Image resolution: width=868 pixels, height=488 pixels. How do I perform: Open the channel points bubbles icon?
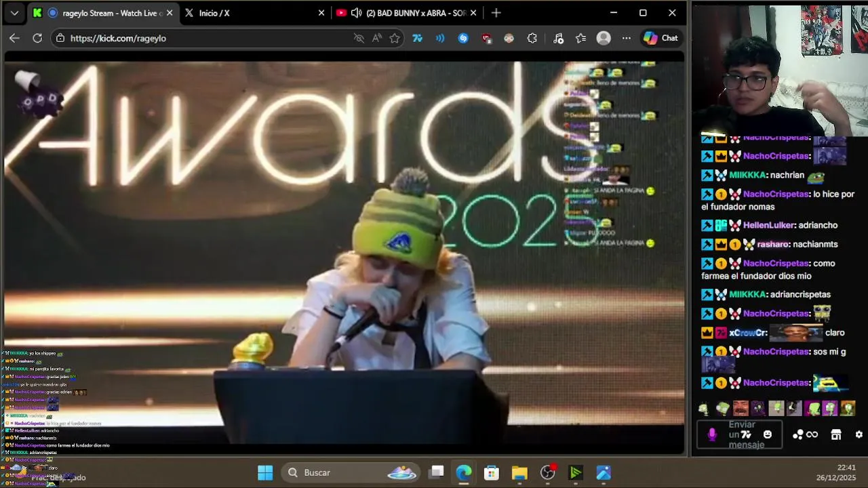pos(798,434)
